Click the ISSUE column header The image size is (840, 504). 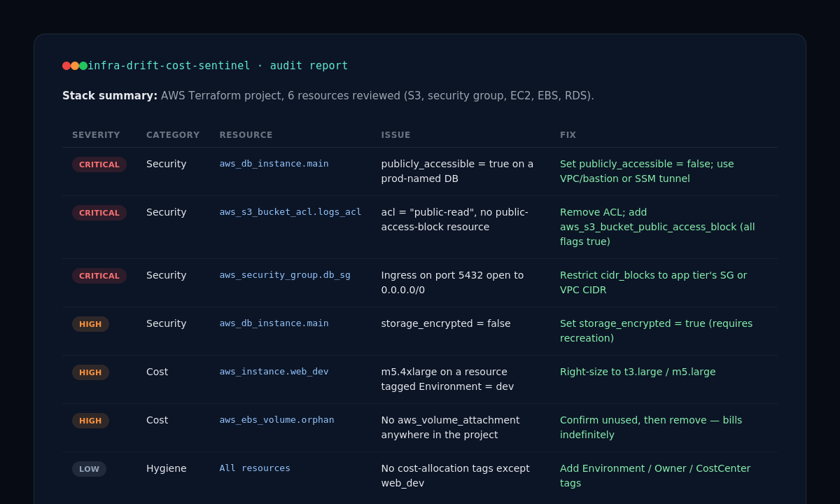click(x=395, y=135)
